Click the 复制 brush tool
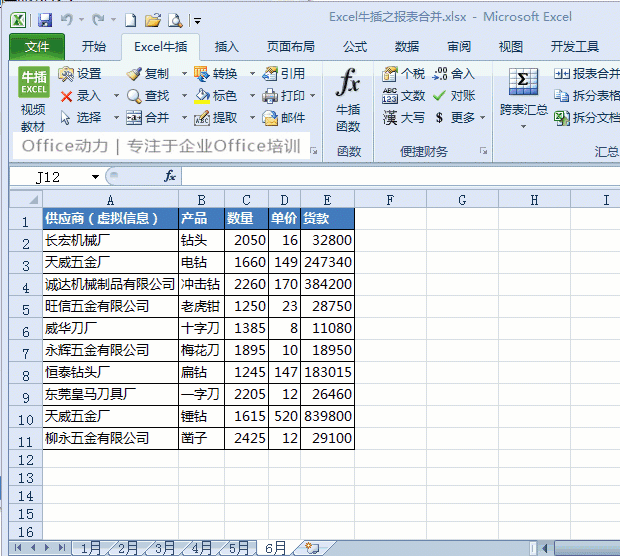This screenshot has width=620, height=556. [x=148, y=74]
